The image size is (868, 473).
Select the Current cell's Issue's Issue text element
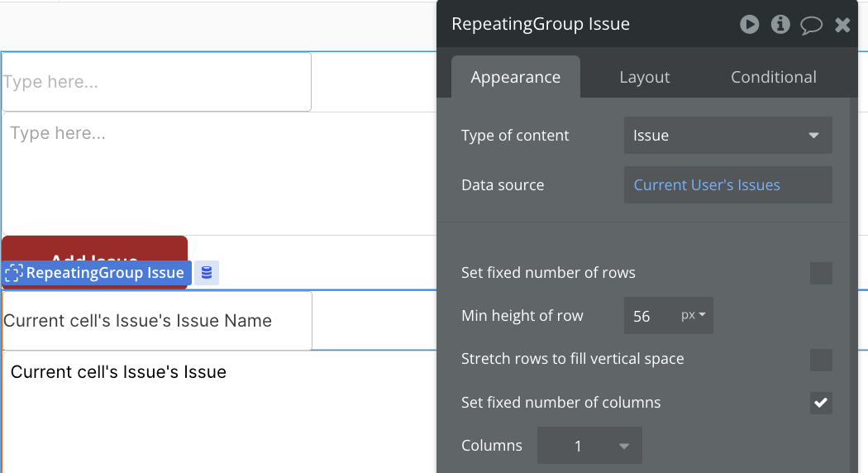coord(219,412)
